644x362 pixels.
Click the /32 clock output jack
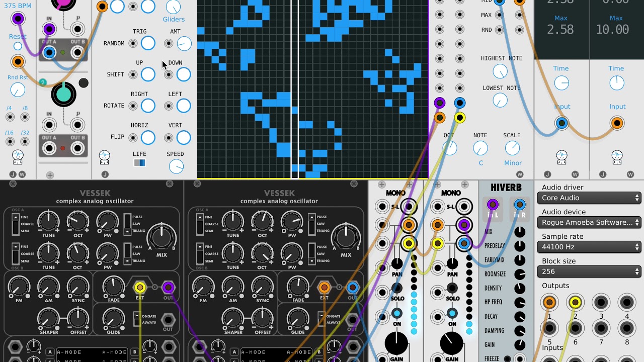[25, 142]
